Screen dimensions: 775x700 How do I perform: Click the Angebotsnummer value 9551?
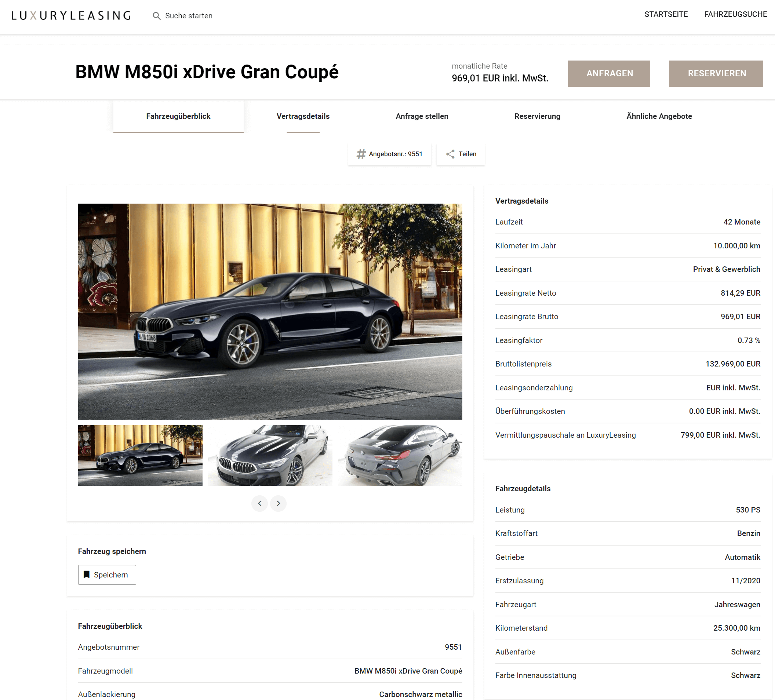coord(453,647)
